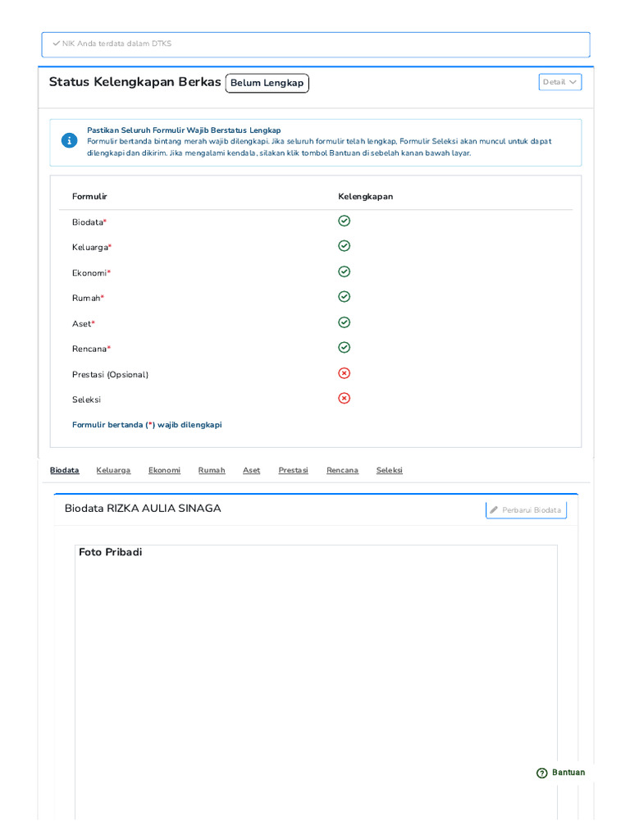Select the Rumah tab
Image resolution: width=630 pixels, height=840 pixels.
pyautogui.click(x=212, y=470)
